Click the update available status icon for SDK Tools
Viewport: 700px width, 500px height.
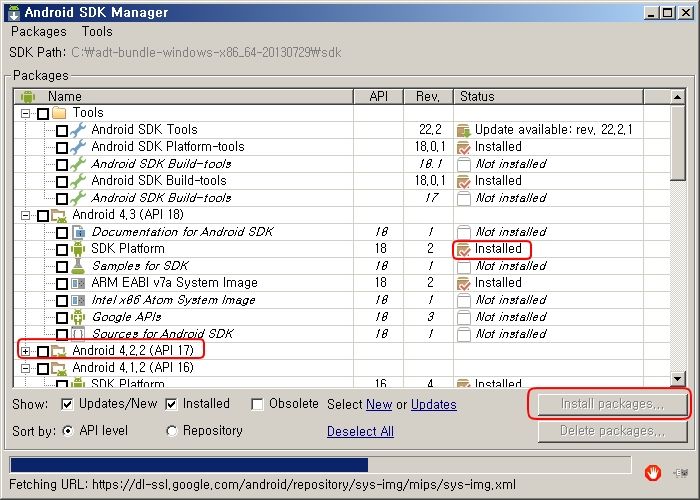point(464,130)
